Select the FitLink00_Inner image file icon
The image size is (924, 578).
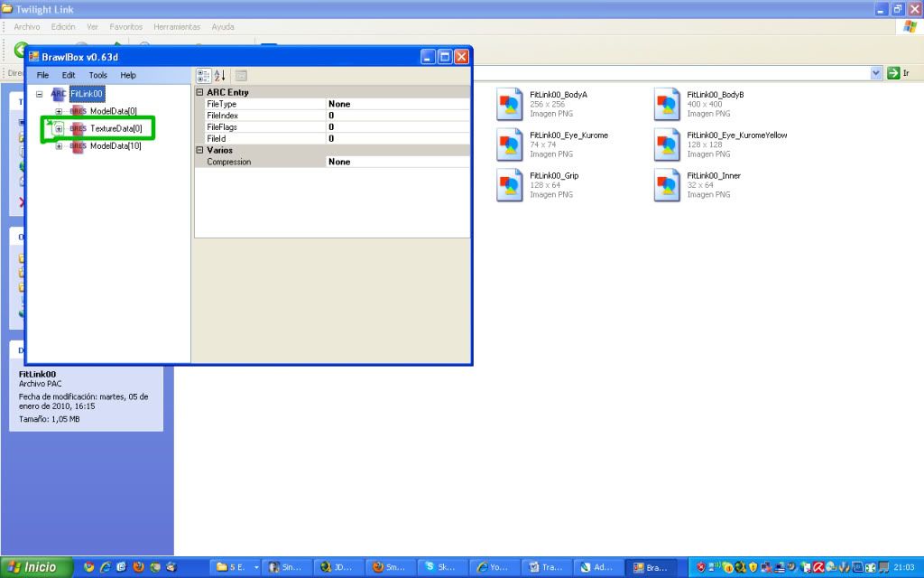coord(668,185)
